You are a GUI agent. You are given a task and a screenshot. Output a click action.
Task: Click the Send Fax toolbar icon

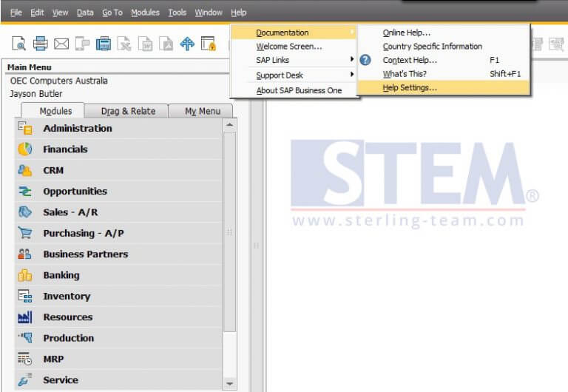pyautogui.click(x=104, y=44)
